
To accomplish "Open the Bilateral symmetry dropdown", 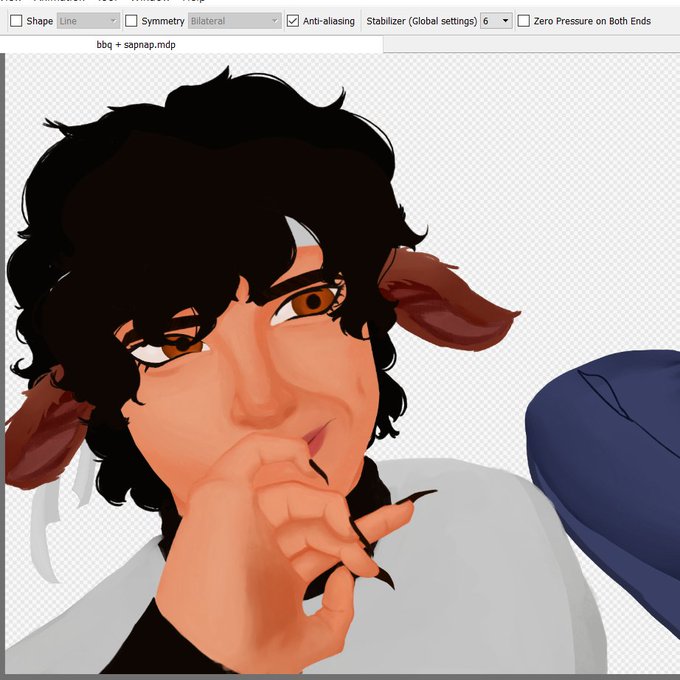I will pos(235,21).
